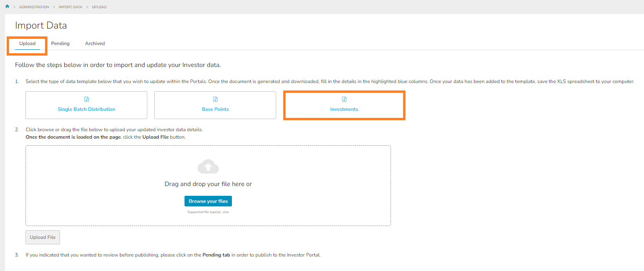Click bold 'Upload File' text in step 2
Image resolution: width=644 pixels, height=271 pixels.
[x=156, y=137]
